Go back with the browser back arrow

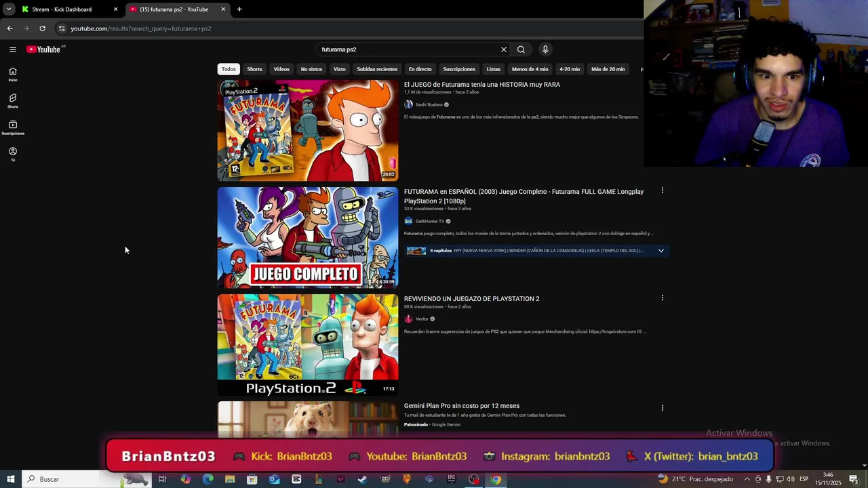pos(9,28)
